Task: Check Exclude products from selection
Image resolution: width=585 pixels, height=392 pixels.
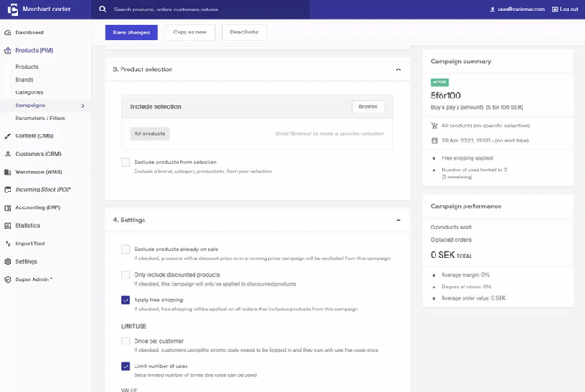Action: coord(126,163)
